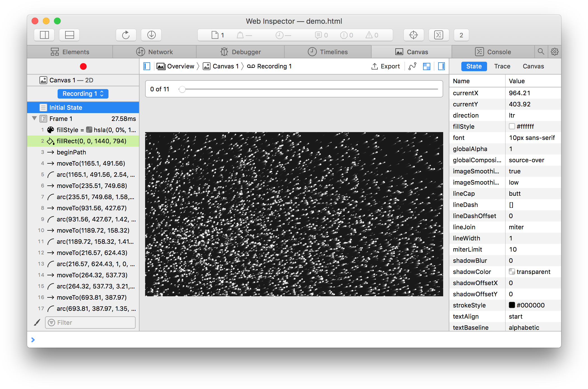Click the reload page icon
Image resolution: width=588 pixels, height=389 pixels.
click(126, 35)
